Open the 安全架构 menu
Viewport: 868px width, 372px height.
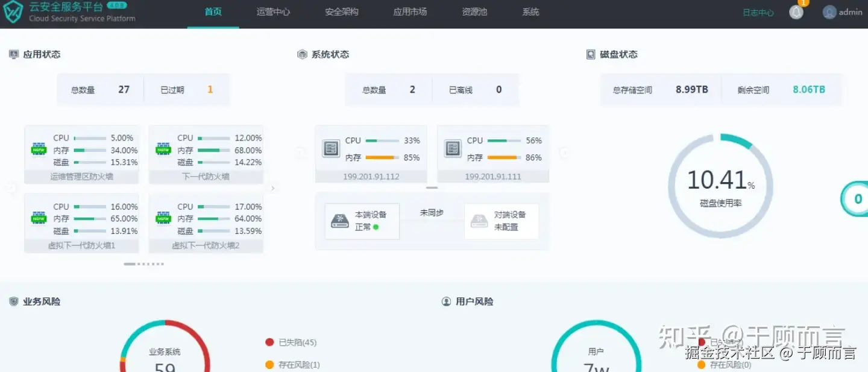(x=342, y=12)
